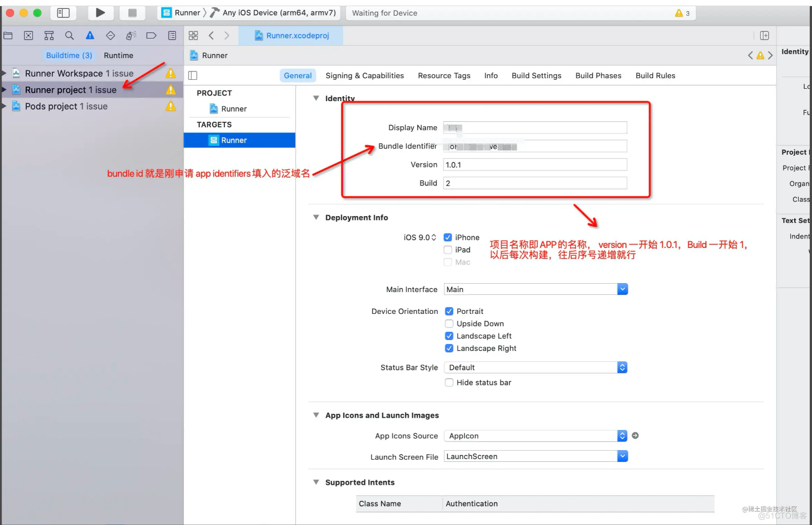Open the breakpoint navigator
This screenshot has width=812, height=525.
[151, 36]
